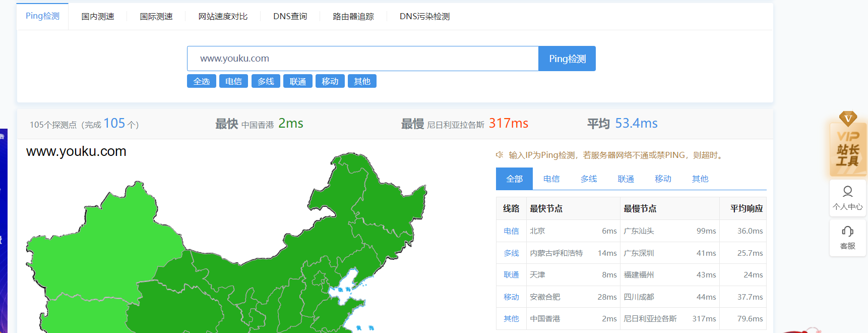Click the www.youku.com map title
Viewport: 868px width, 333px height.
[x=76, y=151]
